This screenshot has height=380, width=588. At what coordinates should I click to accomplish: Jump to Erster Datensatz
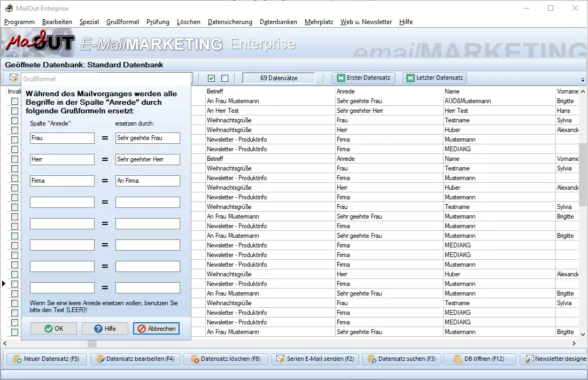point(363,78)
